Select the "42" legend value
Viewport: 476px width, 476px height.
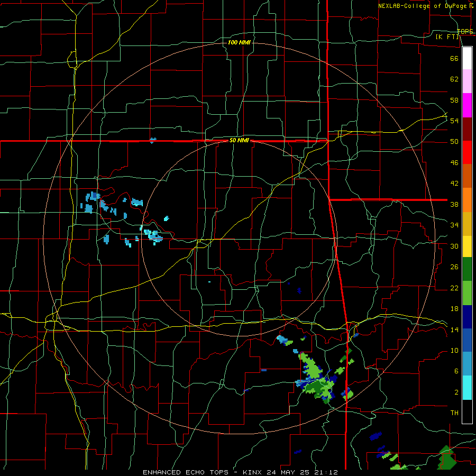[454, 184]
